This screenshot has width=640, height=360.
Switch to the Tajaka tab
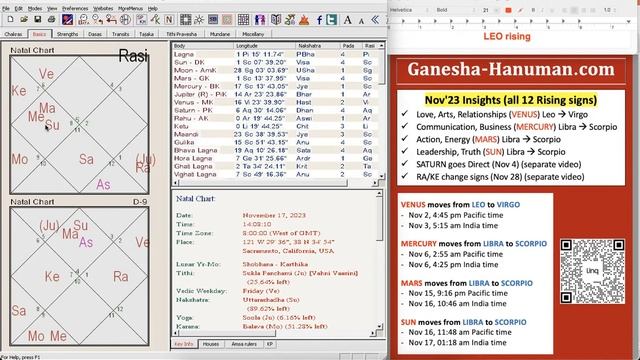tap(147, 34)
